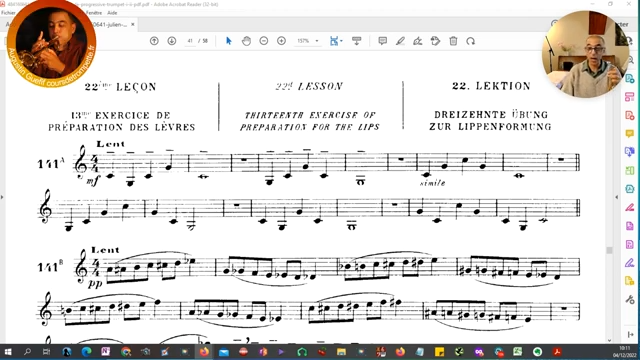Edit the current page number field
This screenshot has height=360, width=640.
point(190,41)
